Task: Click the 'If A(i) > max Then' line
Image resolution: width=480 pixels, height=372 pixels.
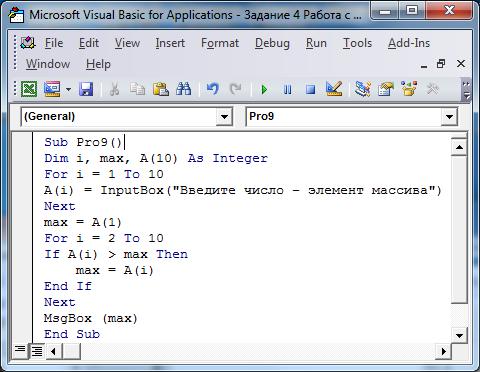Action: (116, 254)
